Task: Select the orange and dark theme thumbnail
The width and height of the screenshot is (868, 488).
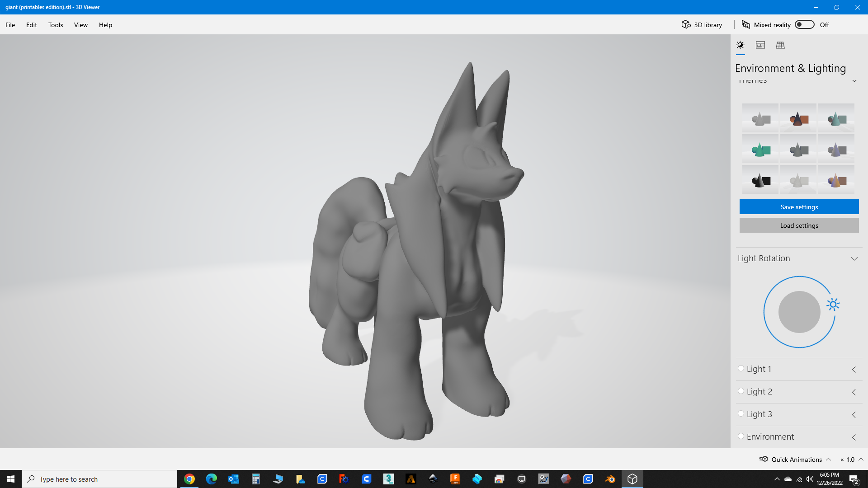Action: pyautogui.click(x=798, y=118)
